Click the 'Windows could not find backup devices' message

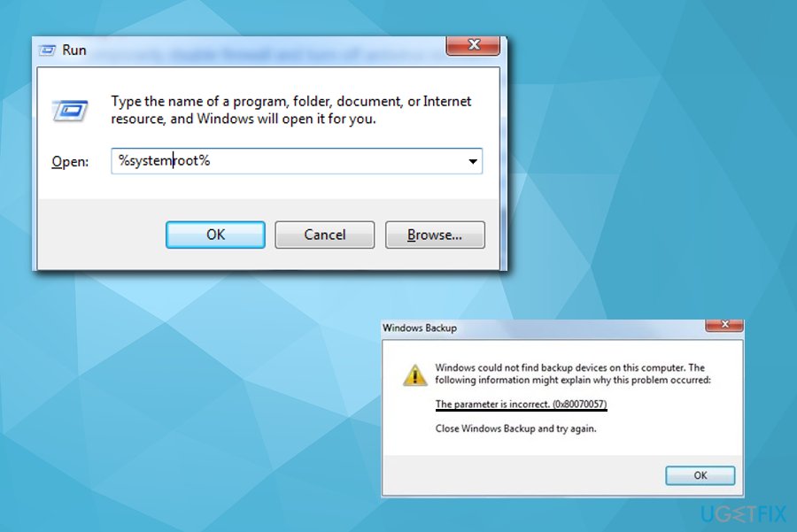coord(573,374)
